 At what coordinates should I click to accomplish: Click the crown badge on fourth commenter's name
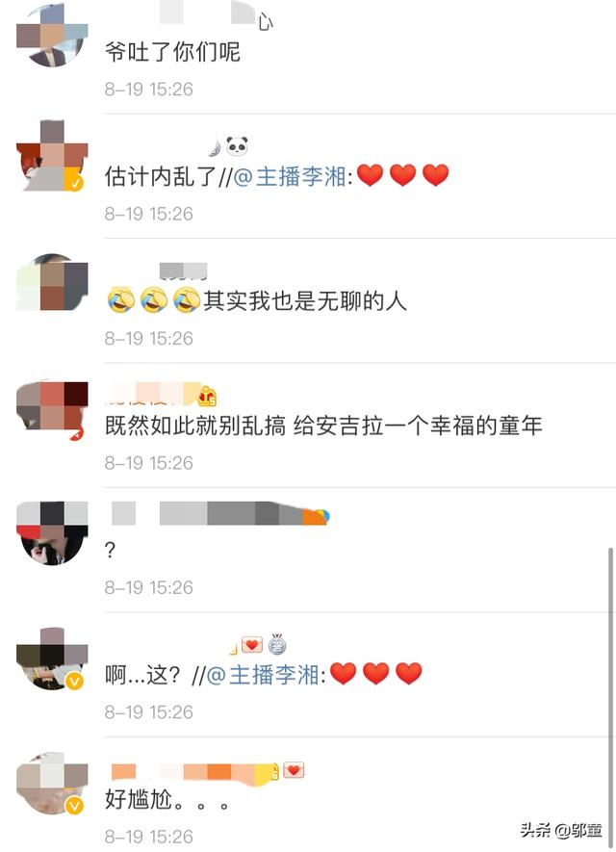tap(208, 396)
